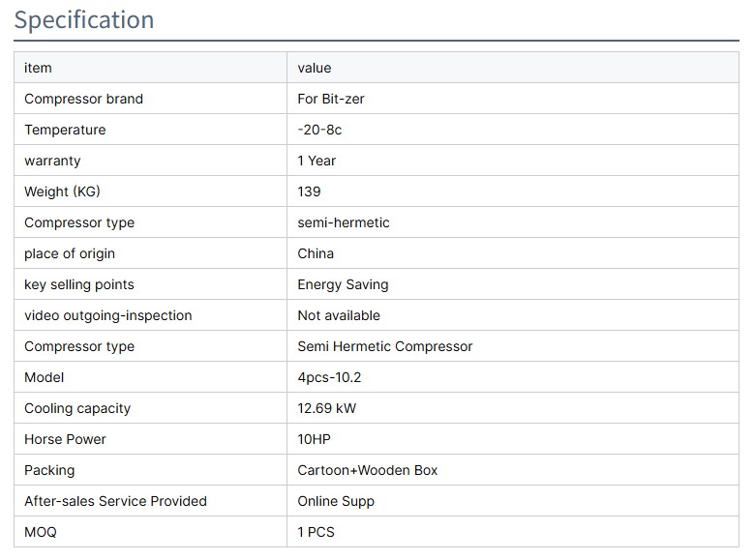The width and height of the screenshot is (754, 560).
Task: Select the "Energy Saving" value
Action: [343, 284]
